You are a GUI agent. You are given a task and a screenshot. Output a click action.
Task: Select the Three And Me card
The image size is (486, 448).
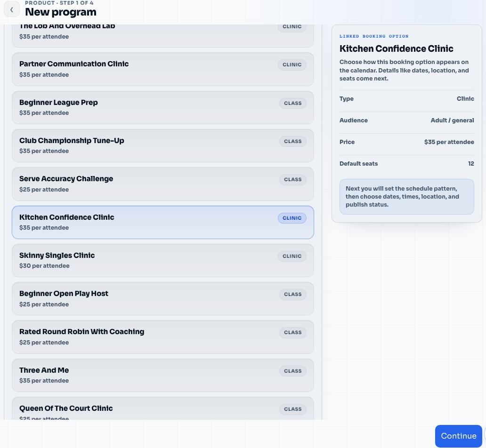pos(163,375)
